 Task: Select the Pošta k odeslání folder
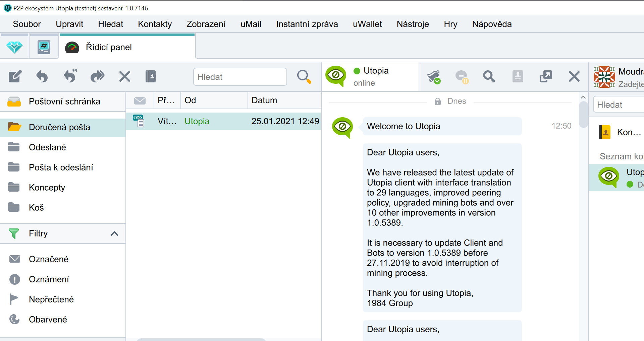click(63, 167)
